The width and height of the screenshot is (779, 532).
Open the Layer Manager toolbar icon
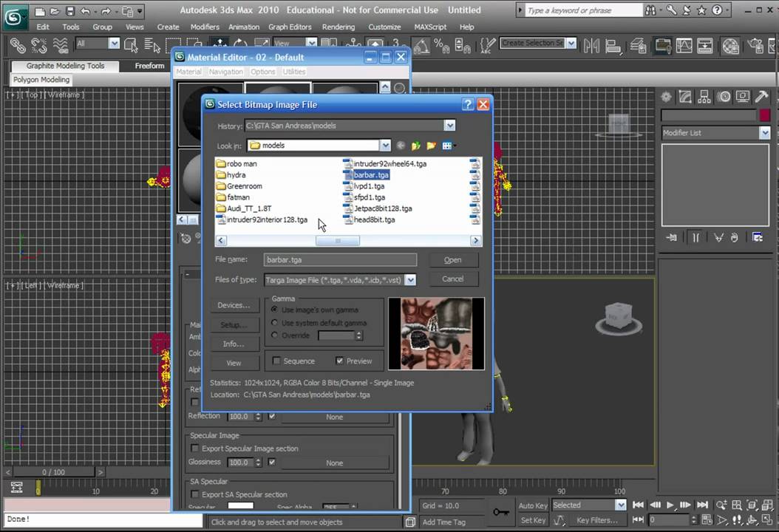click(638, 46)
